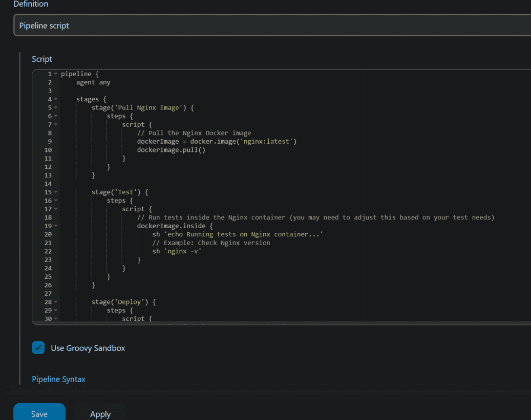This screenshot has width=531, height=420.
Task: Collapse the 'Deploy' stage fold arrow on line 28
Action: [56, 302]
